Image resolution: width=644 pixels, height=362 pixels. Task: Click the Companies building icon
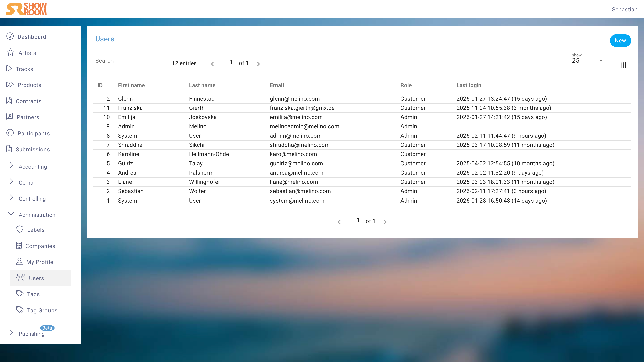(x=19, y=246)
